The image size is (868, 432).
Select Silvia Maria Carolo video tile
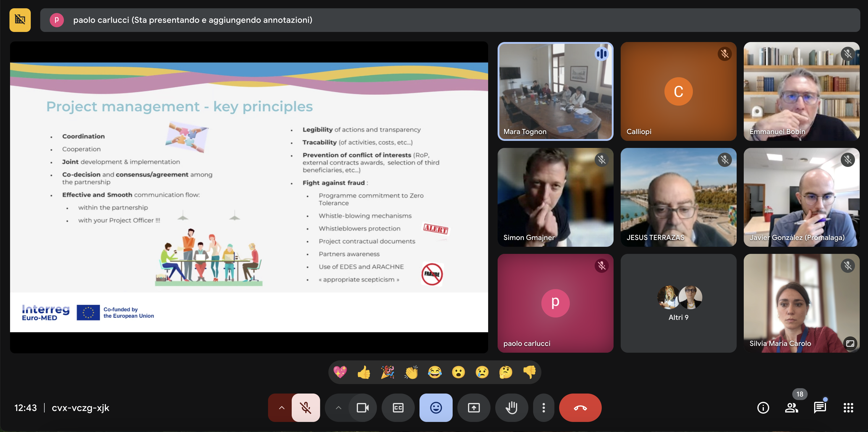801,303
